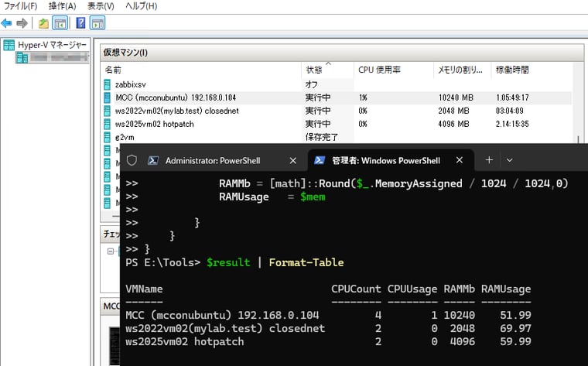The width and height of the screenshot is (588, 366).
Task: Click the 2048 MB memory cell
Action: (x=453, y=111)
